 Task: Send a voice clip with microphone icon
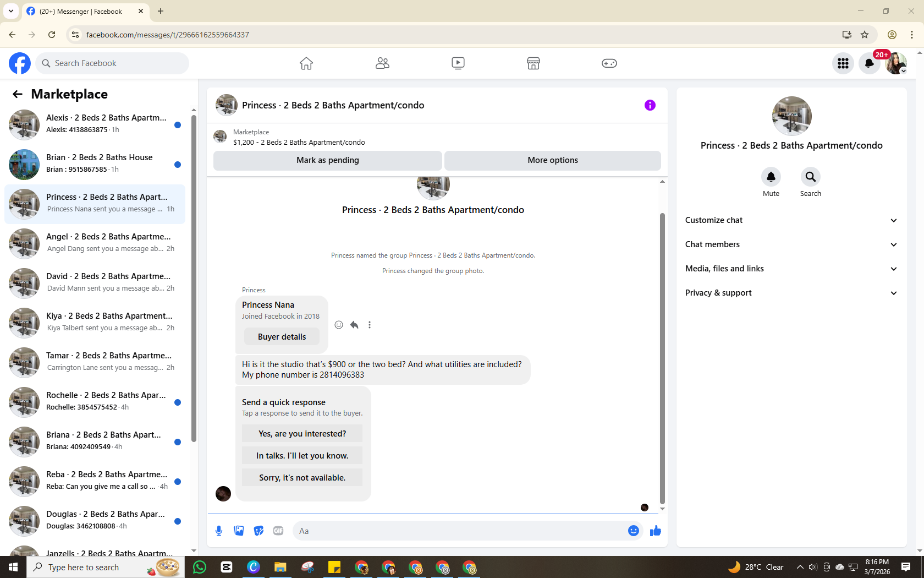tap(219, 531)
